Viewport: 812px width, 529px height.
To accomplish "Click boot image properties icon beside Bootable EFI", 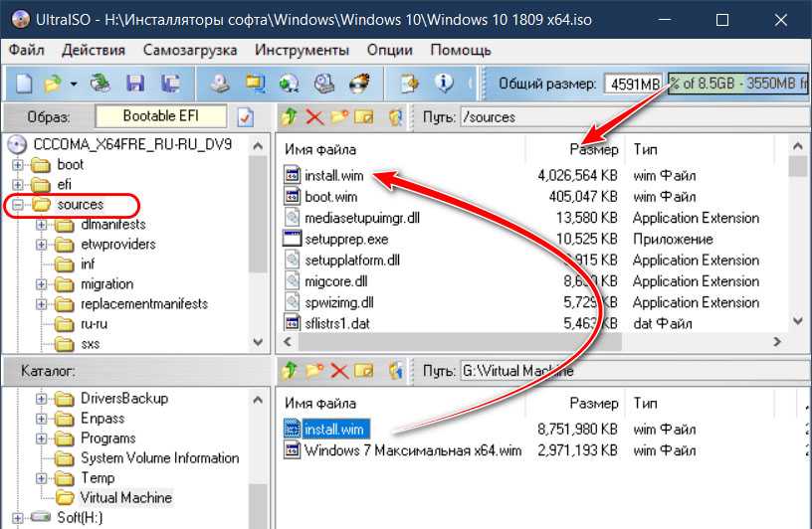I will [246, 116].
